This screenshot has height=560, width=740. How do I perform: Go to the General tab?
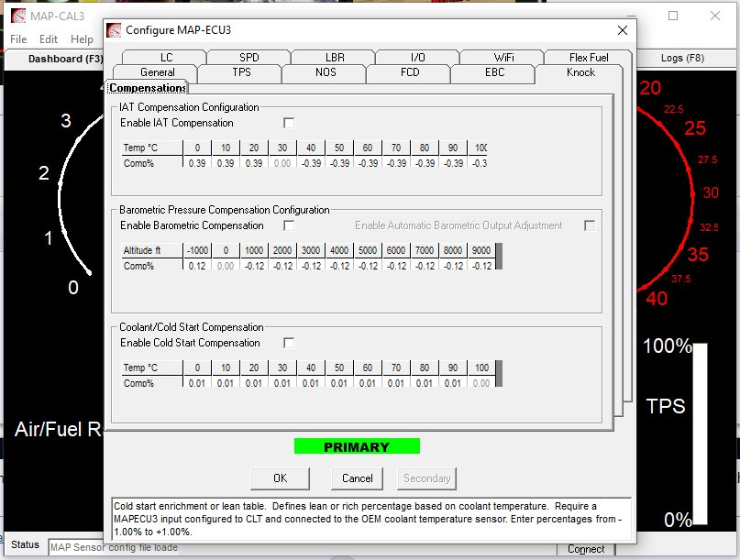(157, 72)
